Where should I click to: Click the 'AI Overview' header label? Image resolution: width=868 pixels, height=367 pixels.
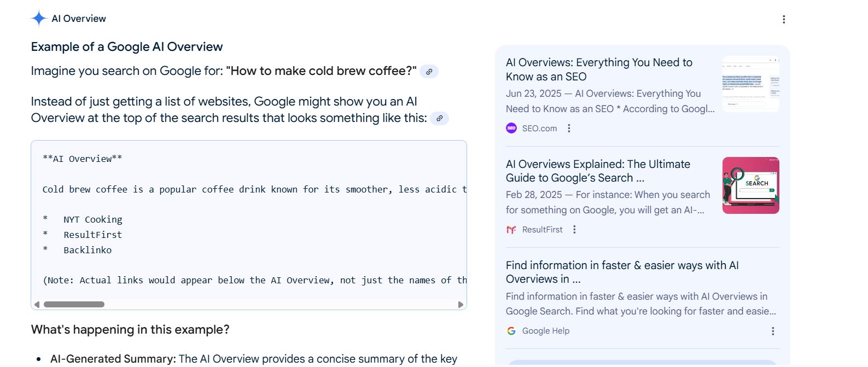(79, 19)
